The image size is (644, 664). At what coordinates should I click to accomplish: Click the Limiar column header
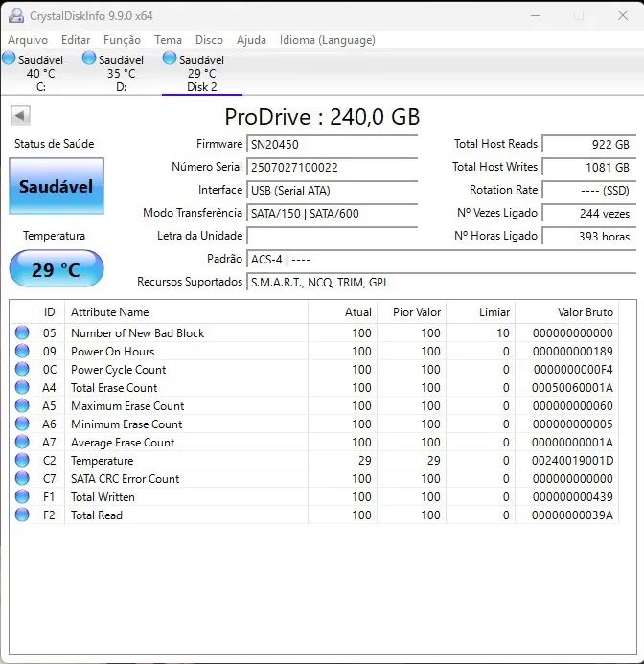pos(481,312)
